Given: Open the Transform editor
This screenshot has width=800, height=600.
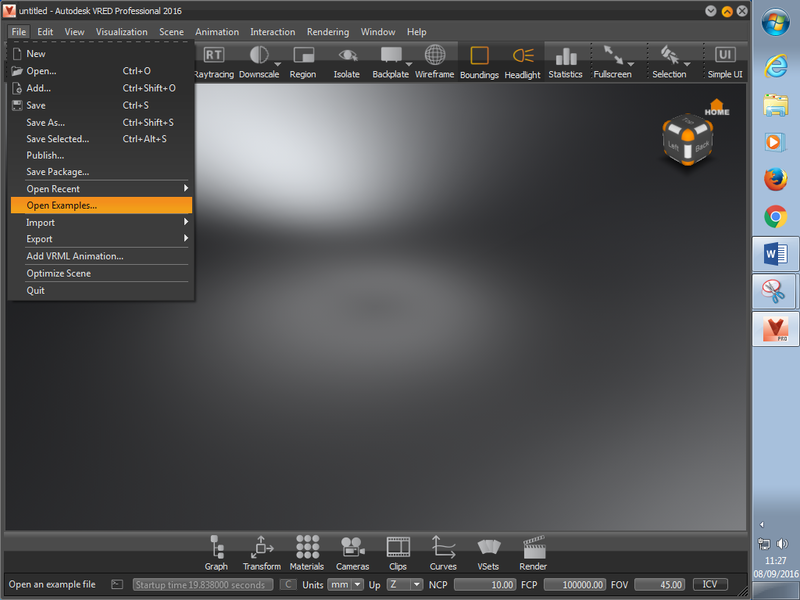Looking at the screenshot, I should [262, 553].
